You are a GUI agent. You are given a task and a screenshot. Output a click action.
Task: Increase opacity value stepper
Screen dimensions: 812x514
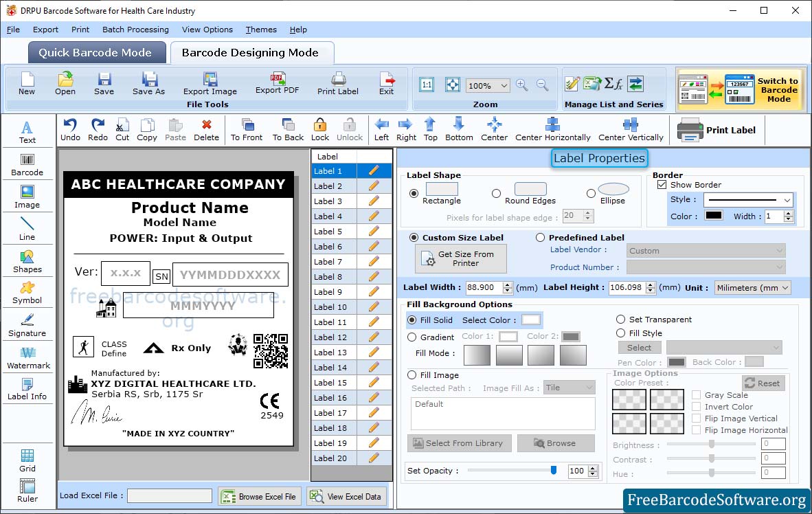(593, 468)
